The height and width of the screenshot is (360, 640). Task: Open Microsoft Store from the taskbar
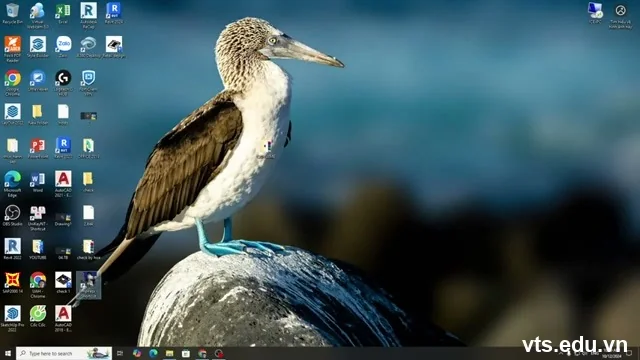[x=186, y=353]
